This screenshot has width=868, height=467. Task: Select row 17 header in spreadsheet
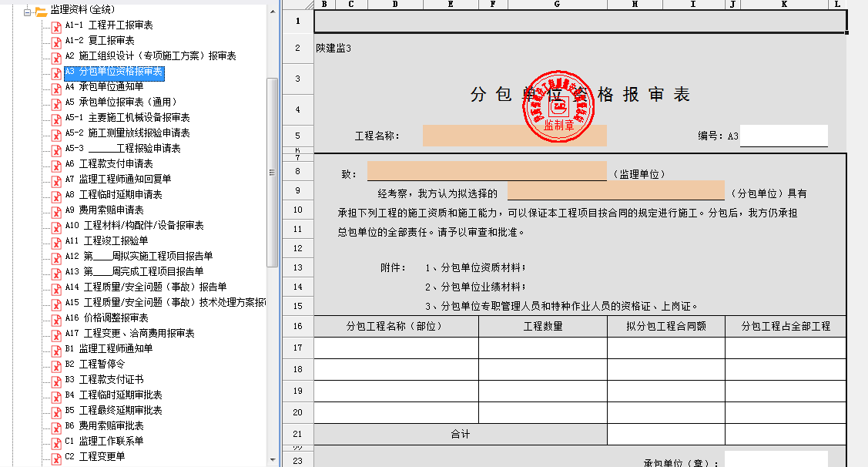297,348
